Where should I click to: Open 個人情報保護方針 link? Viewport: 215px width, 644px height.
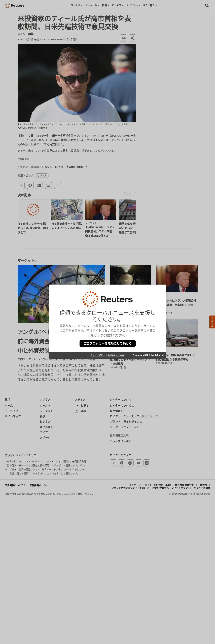point(186,485)
